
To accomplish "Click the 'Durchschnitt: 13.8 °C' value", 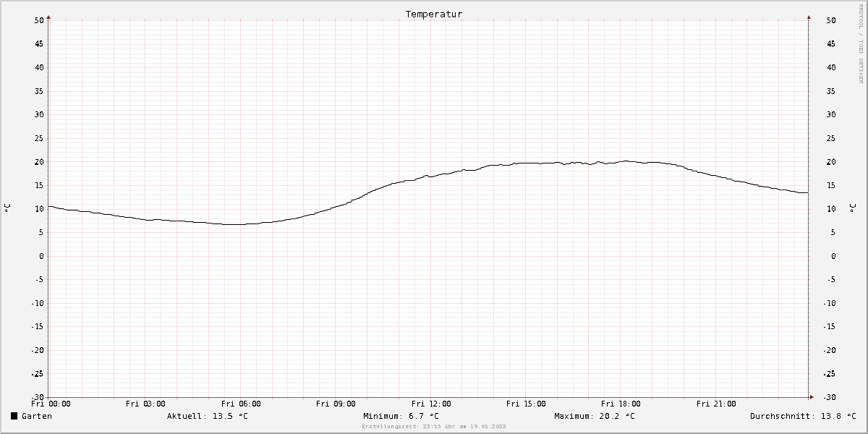I will coord(804,416).
